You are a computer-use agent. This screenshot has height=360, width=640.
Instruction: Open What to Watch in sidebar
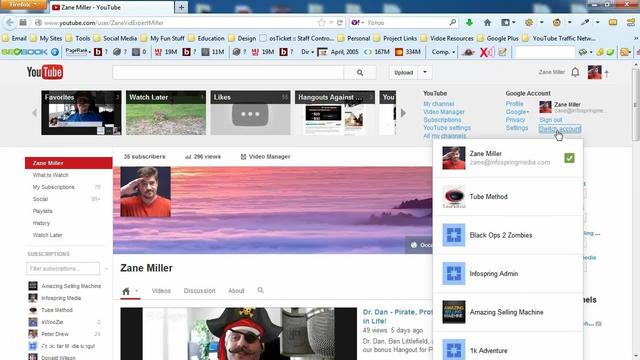pyautogui.click(x=51, y=175)
